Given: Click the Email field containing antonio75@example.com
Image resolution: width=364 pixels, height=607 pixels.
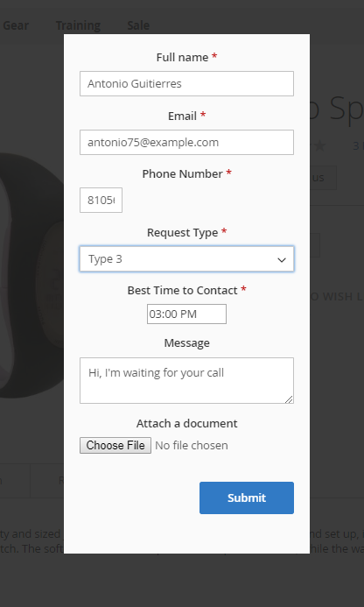Looking at the screenshot, I should [x=186, y=142].
